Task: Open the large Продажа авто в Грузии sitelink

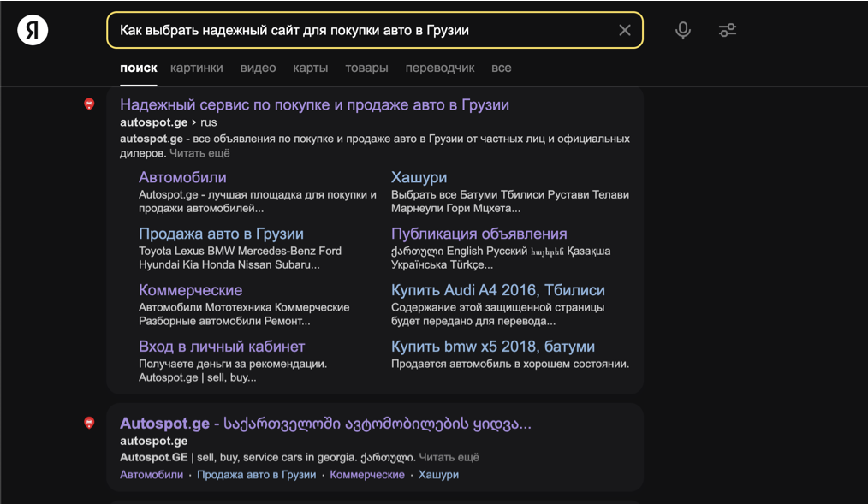Action: 221,234
